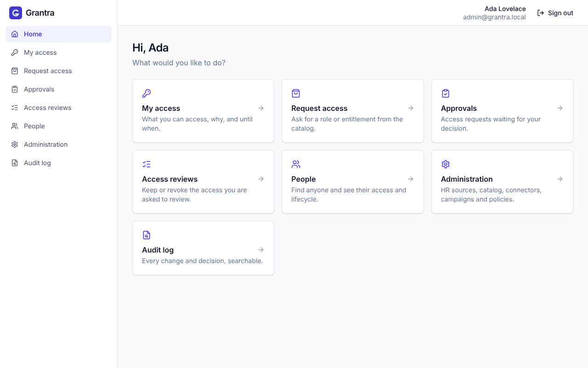Click "HR sources, catalog, connectors" description
Image resolution: width=588 pixels, height=368 pixels.
491,195
